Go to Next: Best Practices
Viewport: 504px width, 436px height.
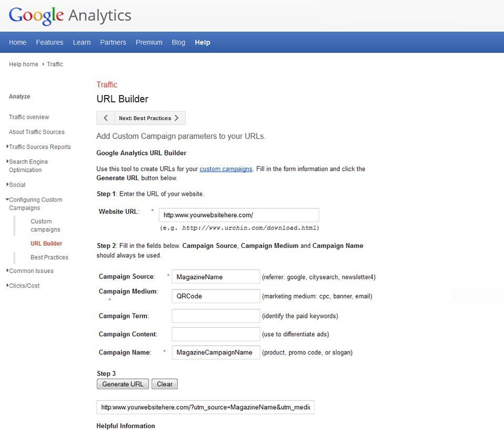click(150, 118)
